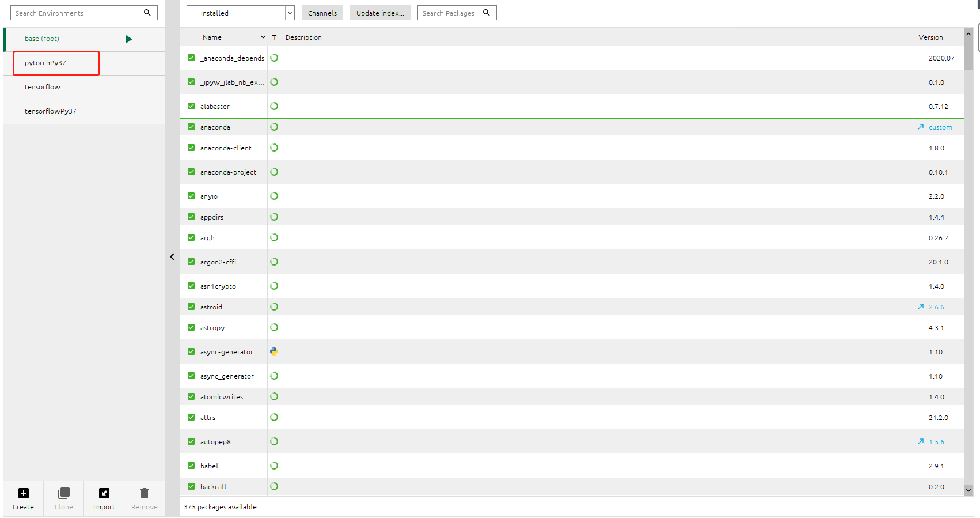This screenshot has height=518, width=980.
Task: Click the magnifier icon in Search Packages
Action: coord(487,13)
